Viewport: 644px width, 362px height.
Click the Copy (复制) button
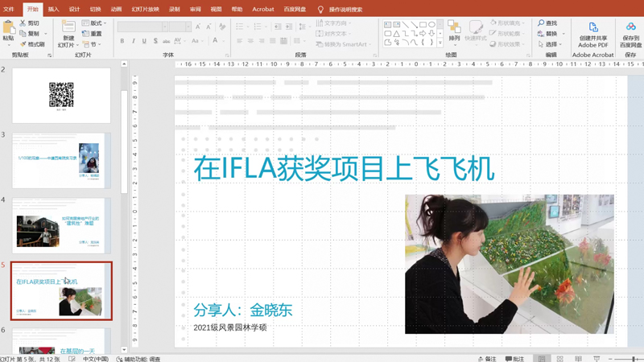[x=30, y=33]
